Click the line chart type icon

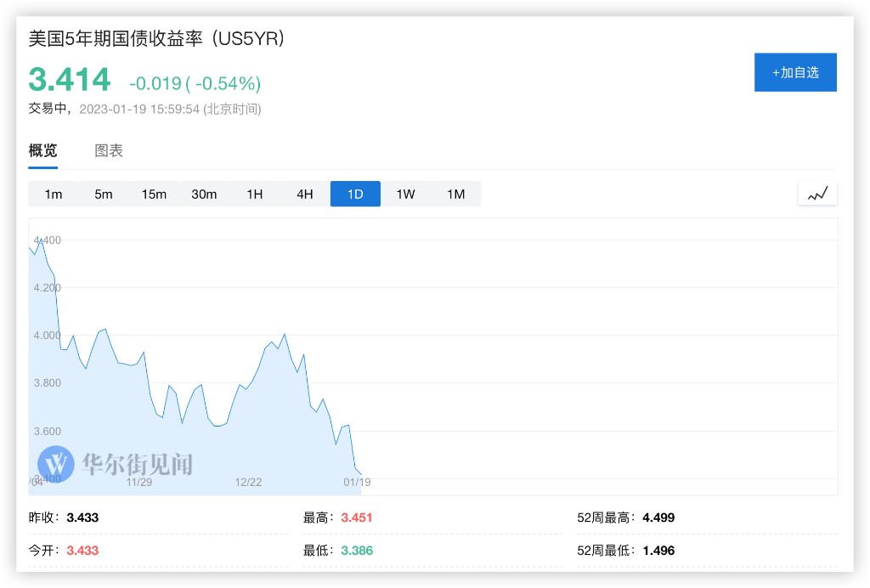click(817, 194)
